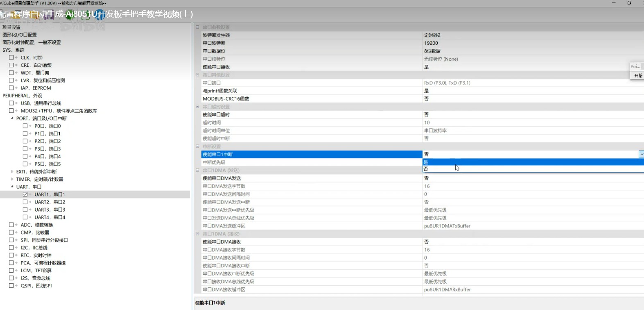Viewport: 644px width, 310px height.
Task: Expand the EXTI 传统外部中断 node
Action: click(x=12, y=172)
